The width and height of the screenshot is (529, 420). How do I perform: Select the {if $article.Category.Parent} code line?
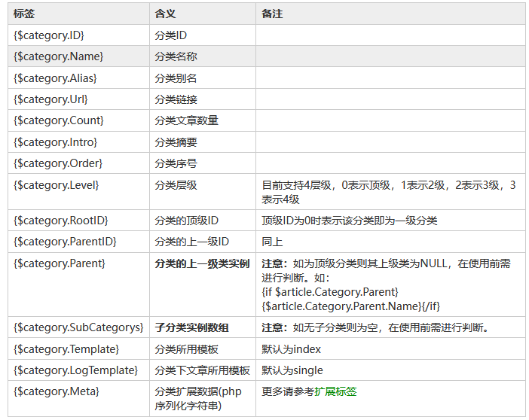[330, 292]
